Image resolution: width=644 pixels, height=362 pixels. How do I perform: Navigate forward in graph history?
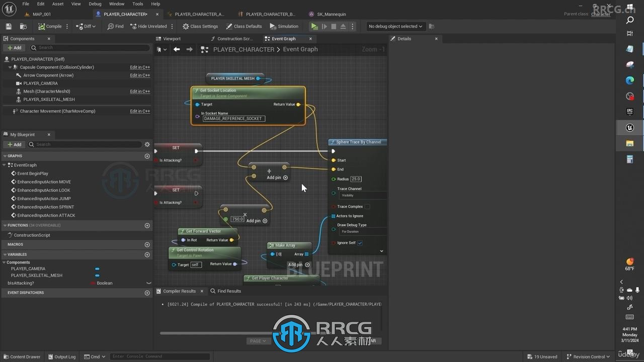pos(189,49)
